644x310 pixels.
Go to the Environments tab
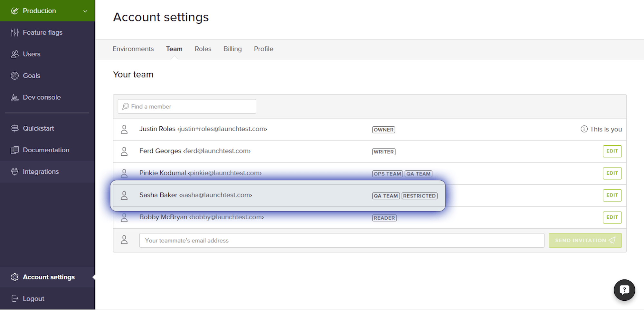tap(133, 49)
